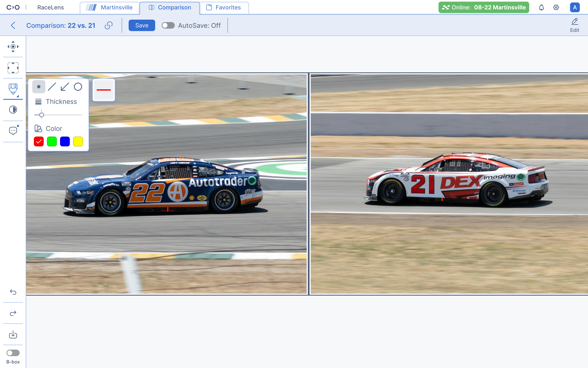Click the number 22 car image

click(x=166, y=184)
